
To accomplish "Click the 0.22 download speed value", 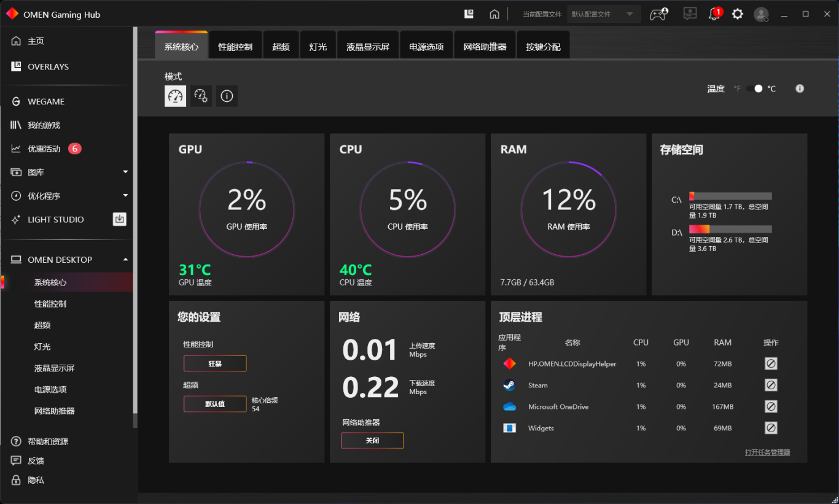I will pos(371,387).
